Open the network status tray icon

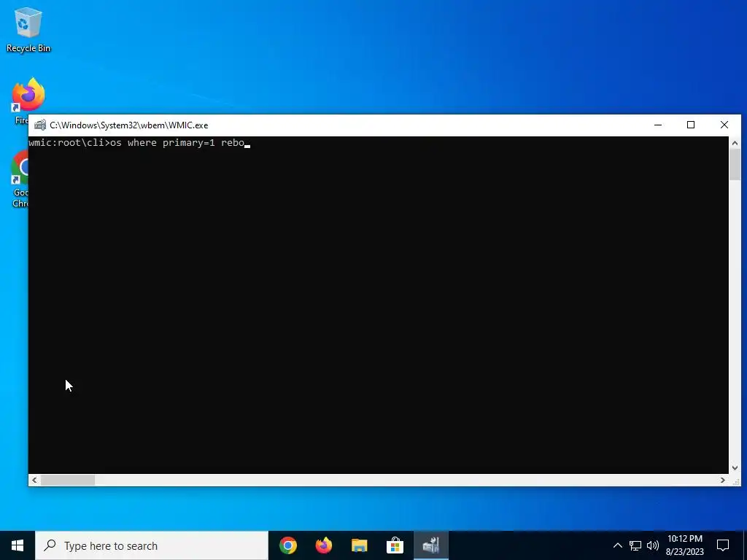pos(635,545)
